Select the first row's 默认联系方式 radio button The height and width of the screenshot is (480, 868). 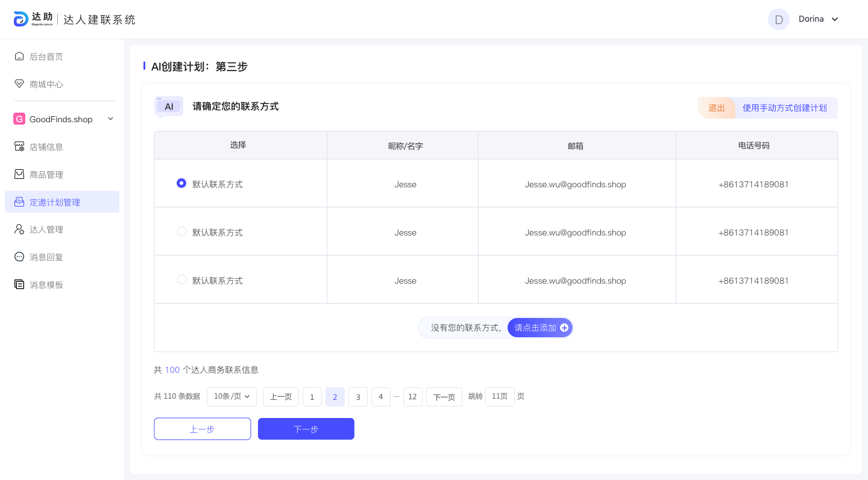181,183
